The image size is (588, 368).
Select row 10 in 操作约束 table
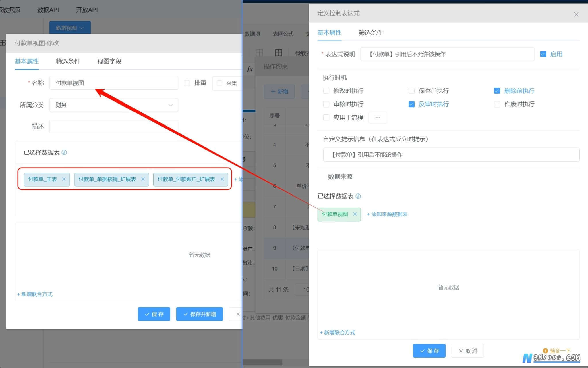(x=287, y=269)
